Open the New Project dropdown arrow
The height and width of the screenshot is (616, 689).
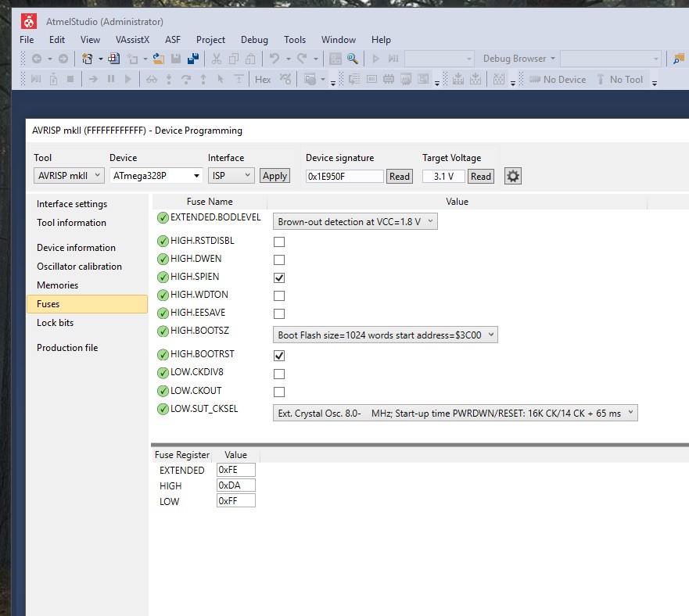(x=101, y=59)
